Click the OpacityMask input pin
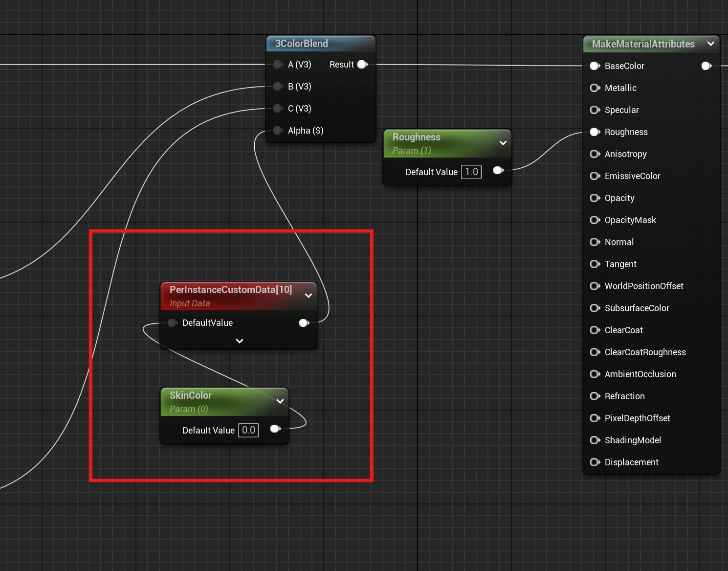Viewport: 728px width, 571px height. click(595, 220)
